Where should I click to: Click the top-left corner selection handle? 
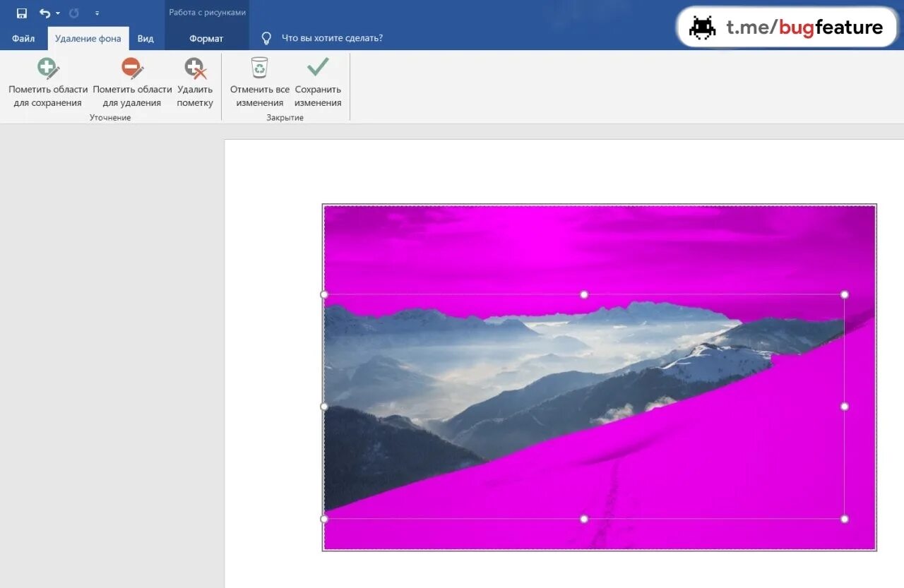(x=324, y=294)
